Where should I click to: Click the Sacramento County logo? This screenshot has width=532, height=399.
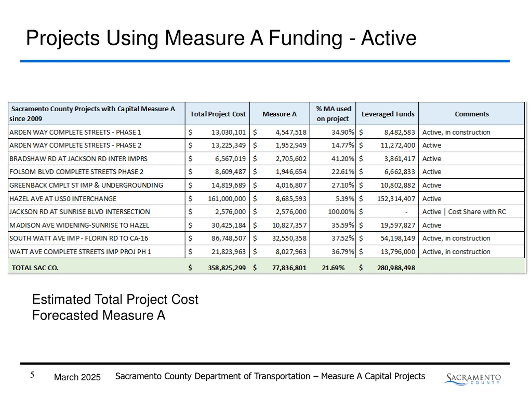[x=472, y=379]
